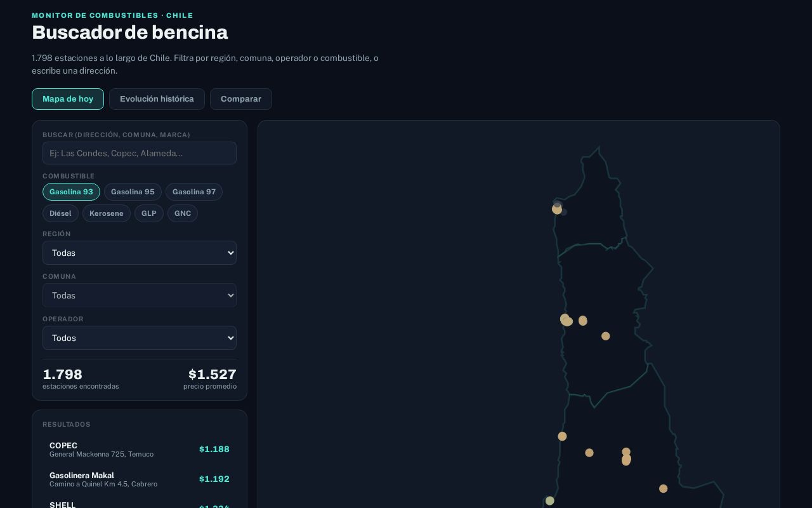Viewport: 812px width, 508px height.
Task: Select Gasolina 97 fuel type
Action: pyautogui.click(x=194, y=192)
